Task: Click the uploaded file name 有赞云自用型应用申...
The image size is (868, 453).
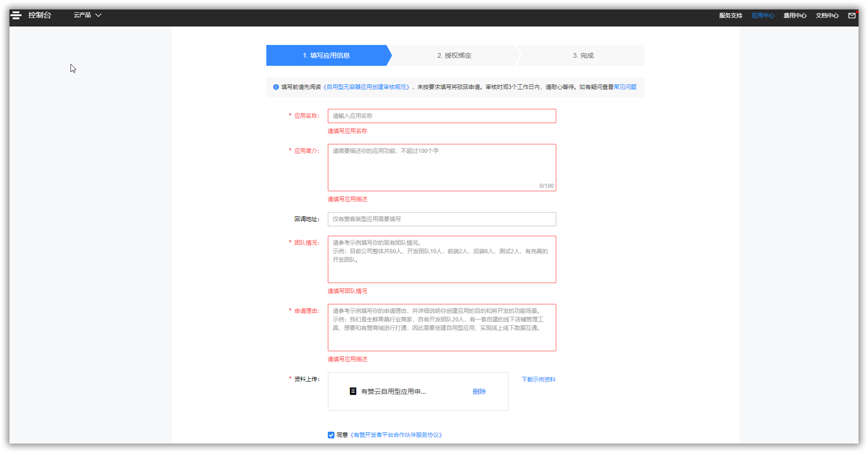Action: (394, 391)
